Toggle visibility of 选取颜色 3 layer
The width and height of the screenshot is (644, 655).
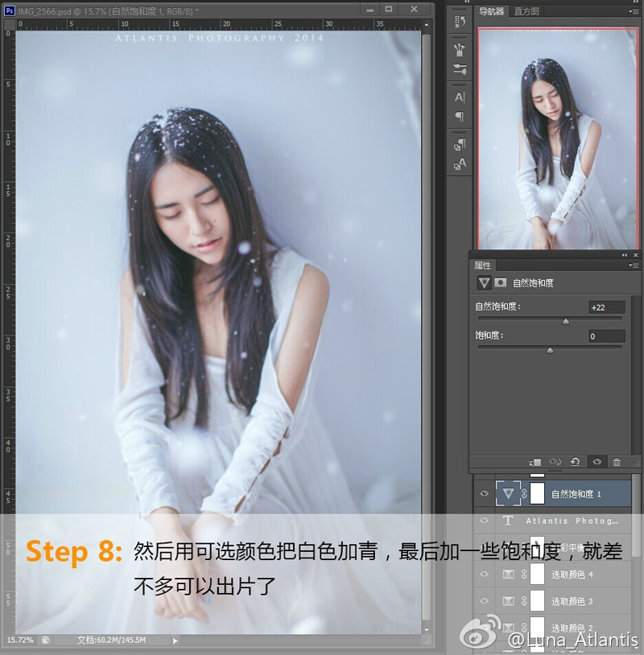tap(484, 601)
